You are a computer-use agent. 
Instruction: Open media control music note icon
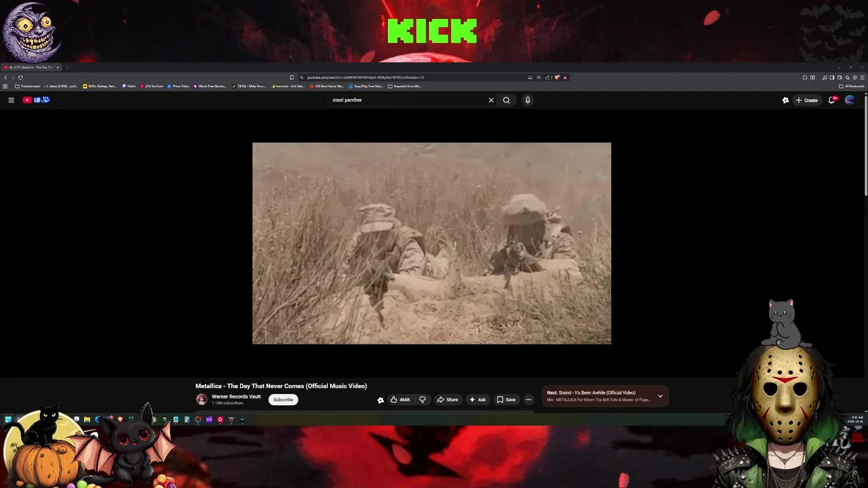[825, 77]
